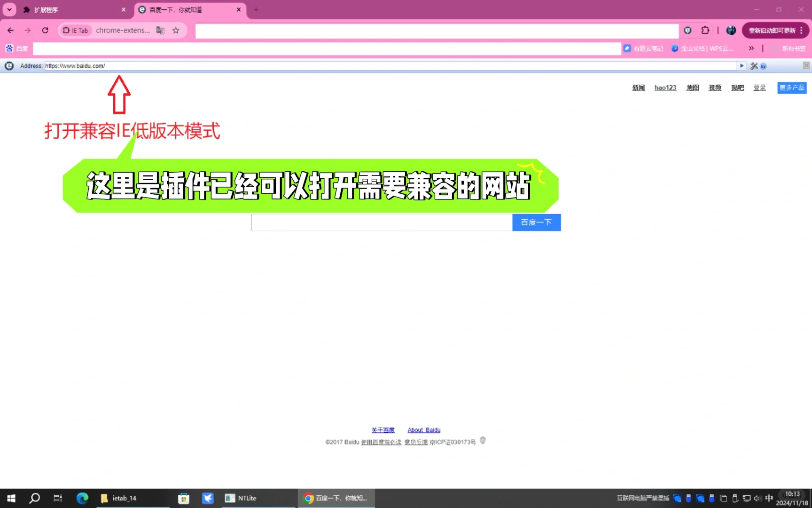Open Task View on the taskbar

click(x=58, y=498)
